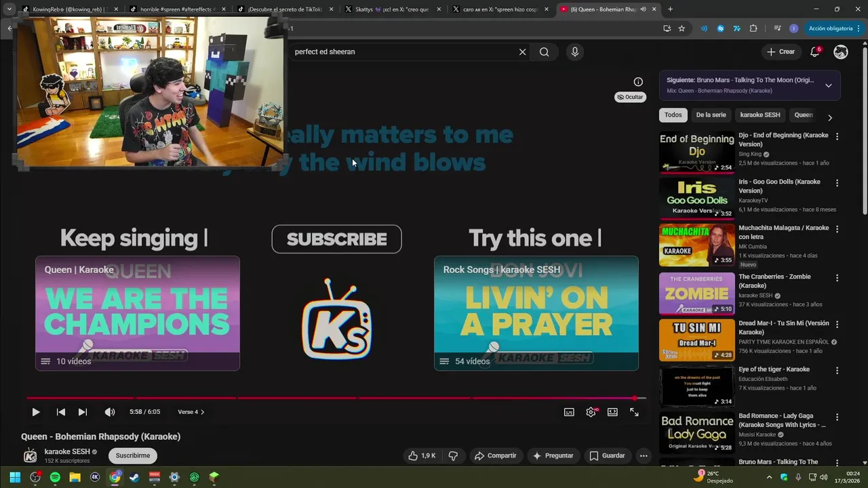
Task: Click the Ks channel logo on end screen
Action: pyautogui.click(x=336, y=319)
